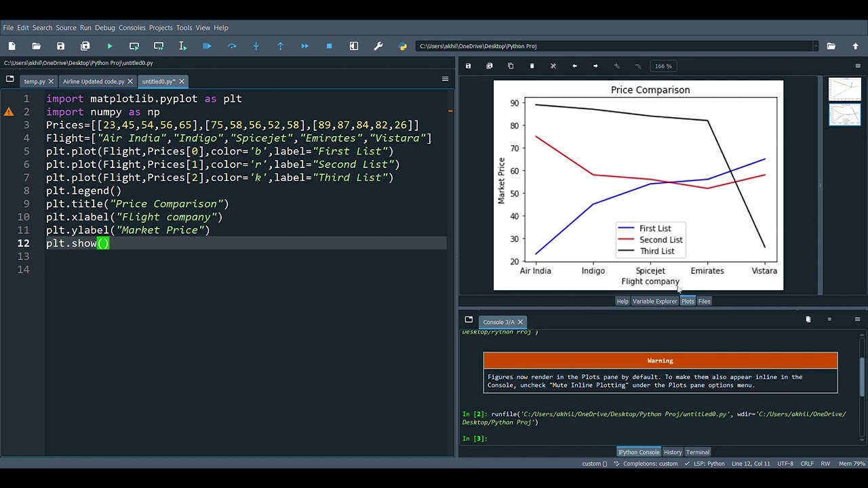Select the second plot thumbnail

point(844,115)
